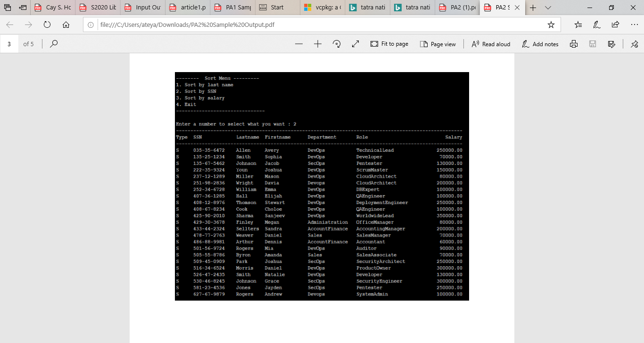This screenshot has height=343, width=644.
Task: Go to the home page
Action: (66, 25)
